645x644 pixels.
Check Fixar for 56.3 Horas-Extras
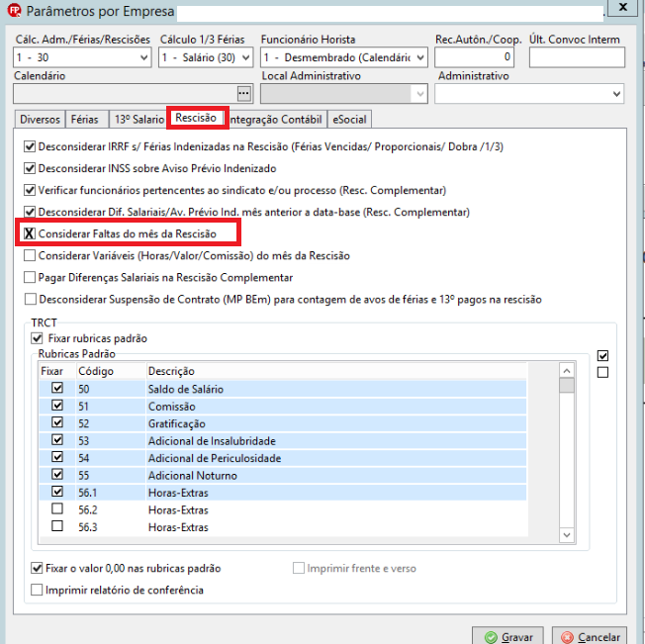pos(57,526)
